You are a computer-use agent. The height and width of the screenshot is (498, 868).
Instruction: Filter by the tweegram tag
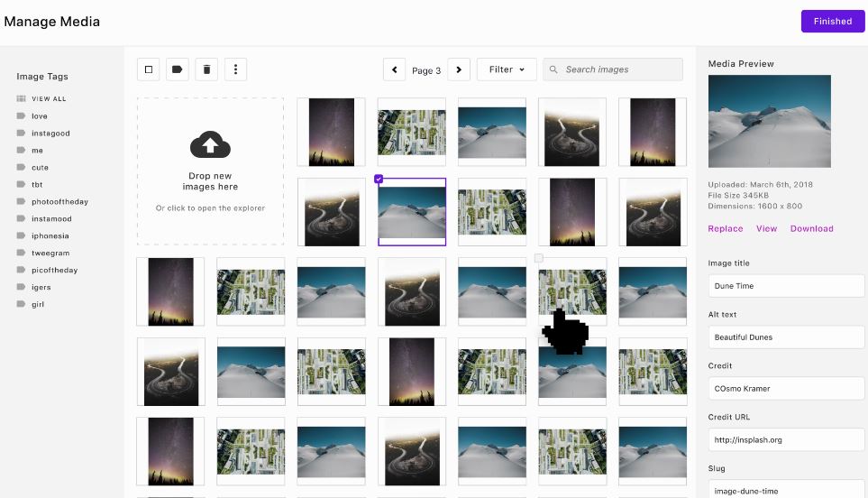[x=50, y=254]
